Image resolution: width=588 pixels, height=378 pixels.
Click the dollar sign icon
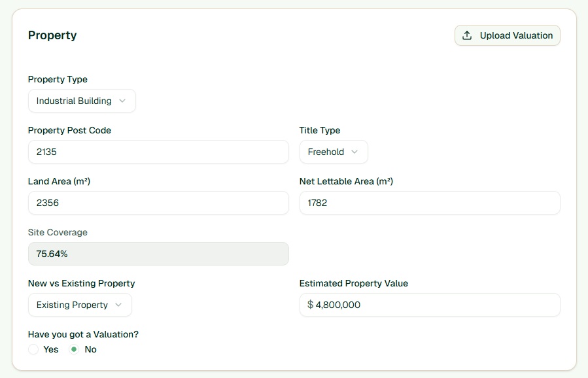tap(310, 305)
